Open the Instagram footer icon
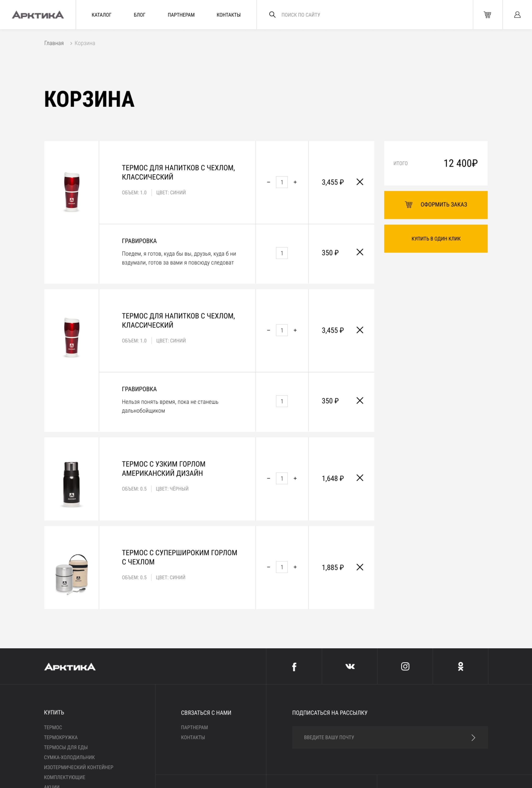The height and width of the screenshot is (788, 532). click(405, 666)
